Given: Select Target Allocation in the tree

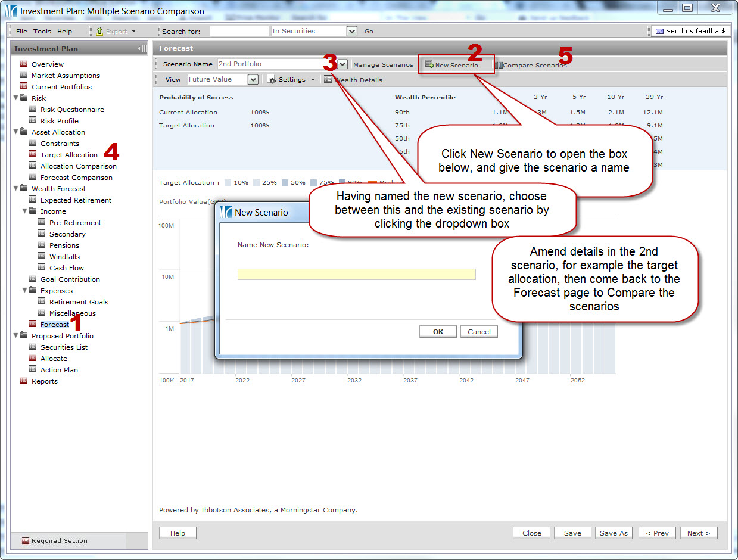Looking at the screenshot, I should pos(68,155).
